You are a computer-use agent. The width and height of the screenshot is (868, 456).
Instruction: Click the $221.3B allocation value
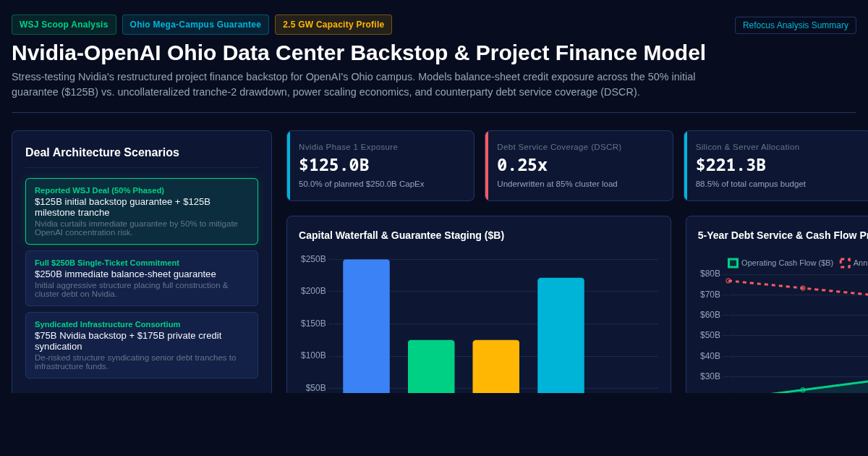pos(731,165)
